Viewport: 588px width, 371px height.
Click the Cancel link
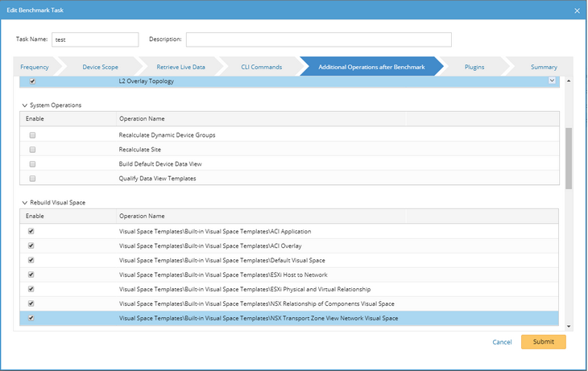(502, 342)
